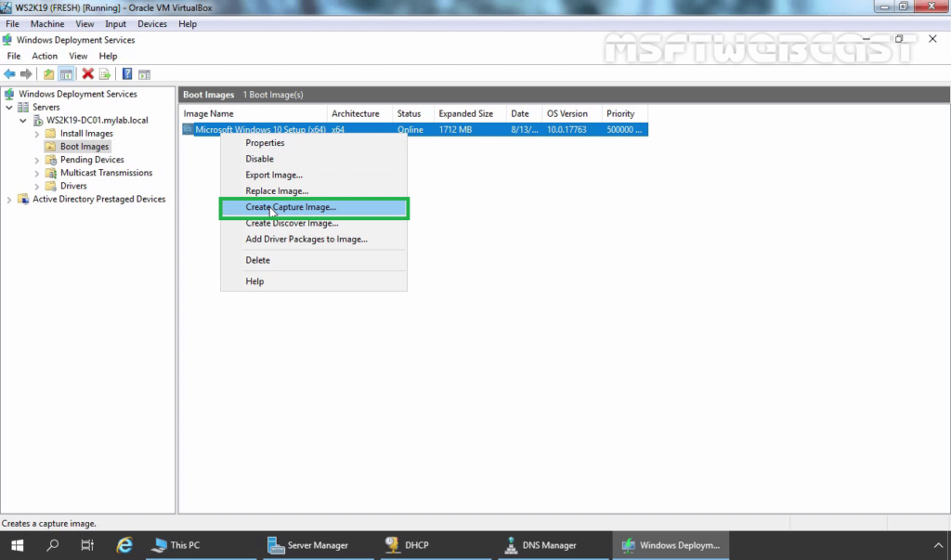Select Active Directory Prestaged Devices node
The width and height of the screenshot is (951, 560).
pos(98,199)
